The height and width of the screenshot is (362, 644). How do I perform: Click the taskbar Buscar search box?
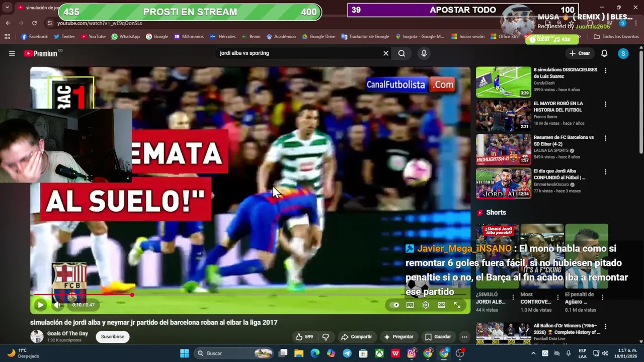pos(233,353)
